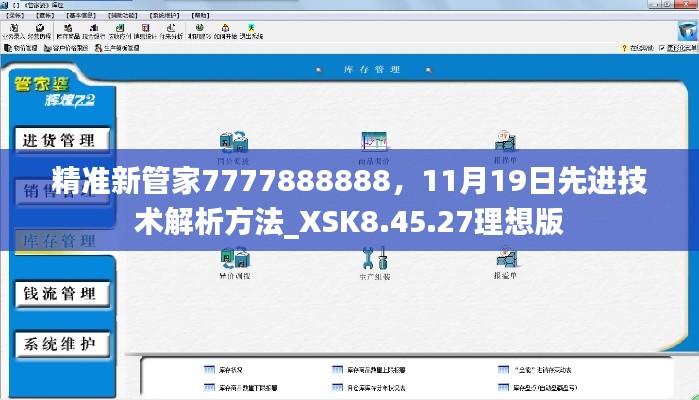Open the 商品库存分布状况表 report link
This screenshot has height=400, width=699.
[369, 388]
